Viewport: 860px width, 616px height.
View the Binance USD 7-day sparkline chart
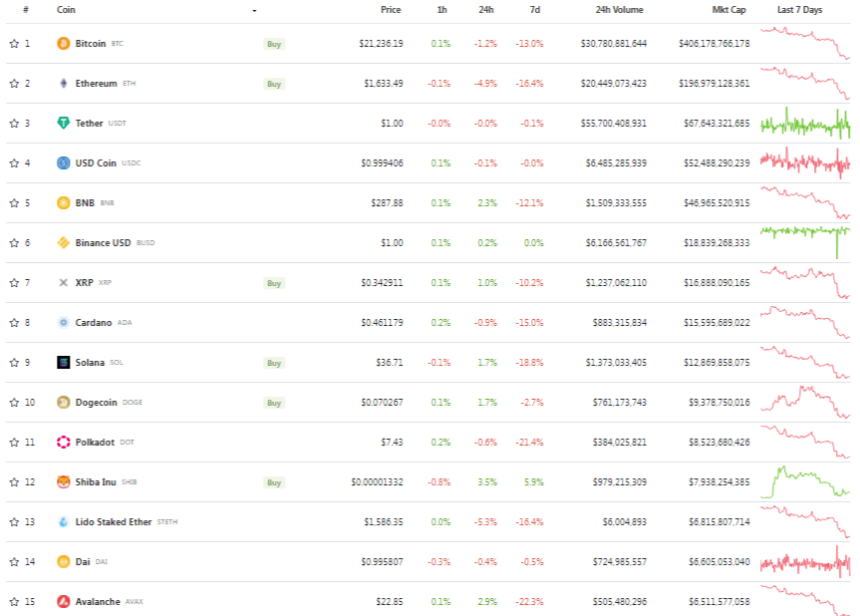[x=805, y=242]
